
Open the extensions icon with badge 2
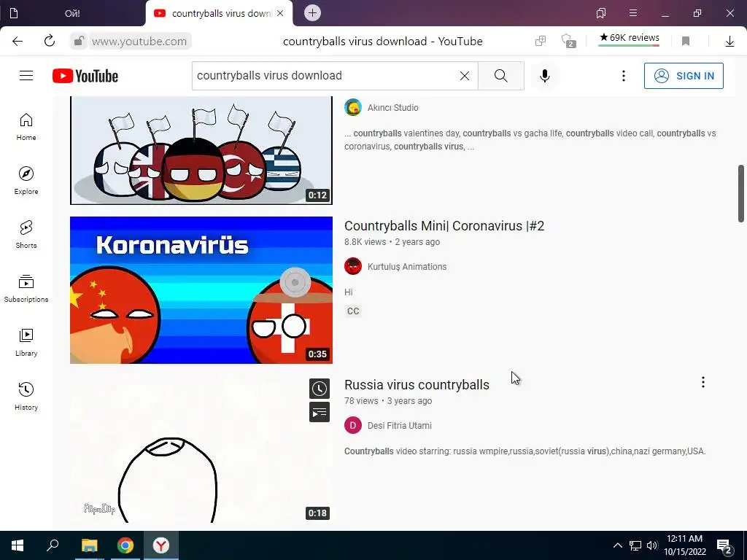[x=568, y=41]
